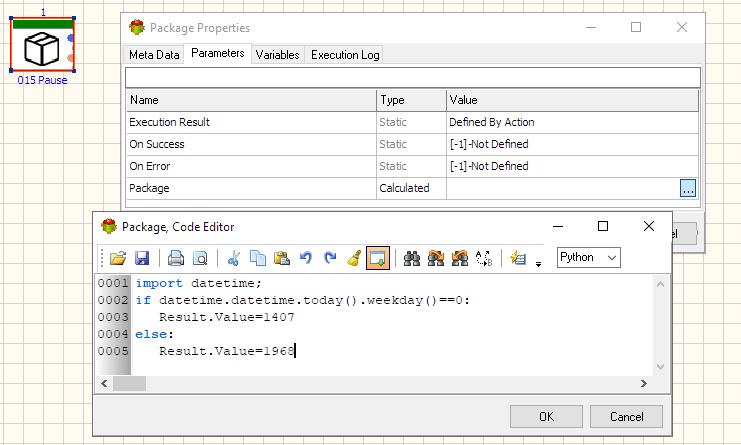Click the Type column header

click(x=411, y=100)
